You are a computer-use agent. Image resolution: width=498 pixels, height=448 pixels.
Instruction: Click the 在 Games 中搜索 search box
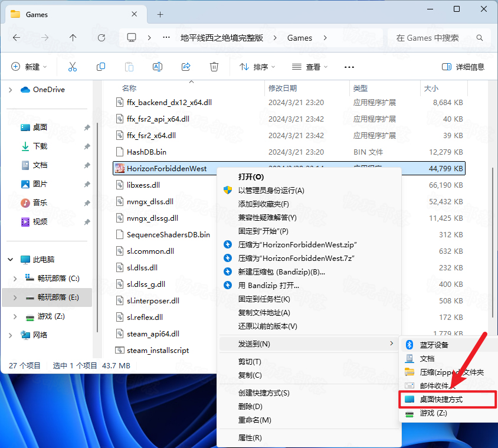click(439, 38)
